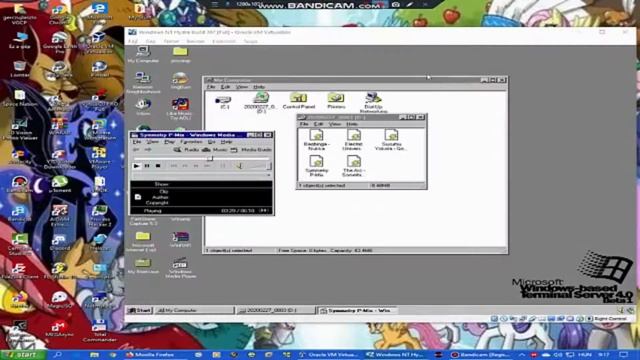Select the The Arc audio file
The width and height of the screenshot is (640, 360).
click(353, 166)
